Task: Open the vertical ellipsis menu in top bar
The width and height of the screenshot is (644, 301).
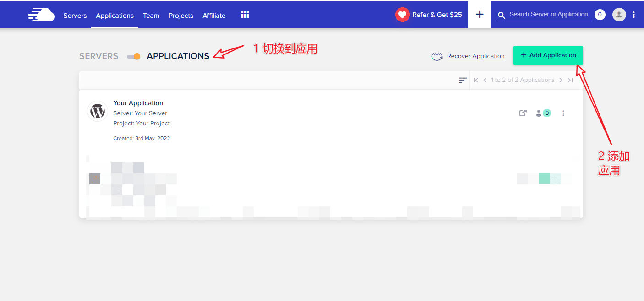Action: point(634,14)
